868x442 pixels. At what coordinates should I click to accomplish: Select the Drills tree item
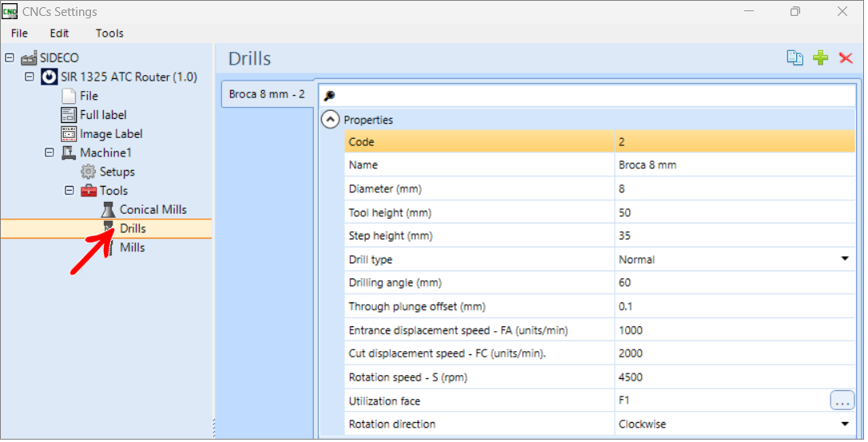click(133, 228)
